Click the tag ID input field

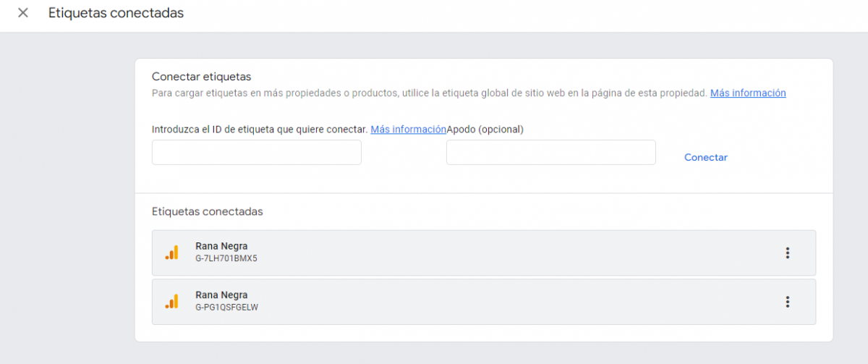tap(256, 153)
